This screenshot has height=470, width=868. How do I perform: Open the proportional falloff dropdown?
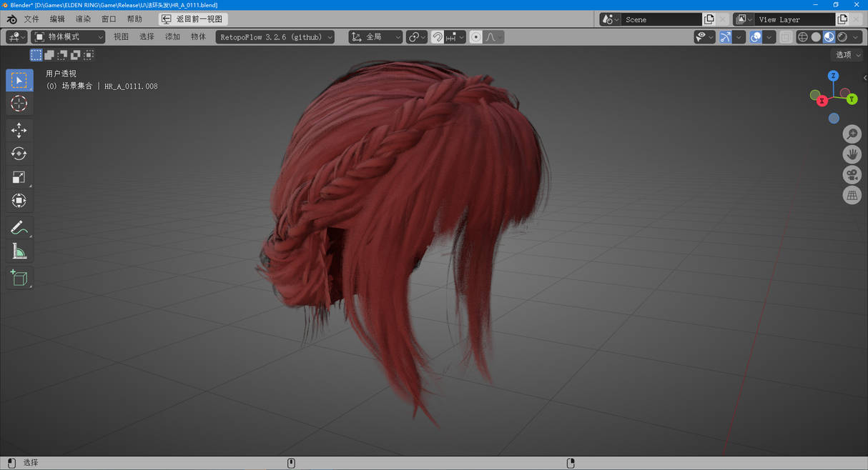point(494,37)
